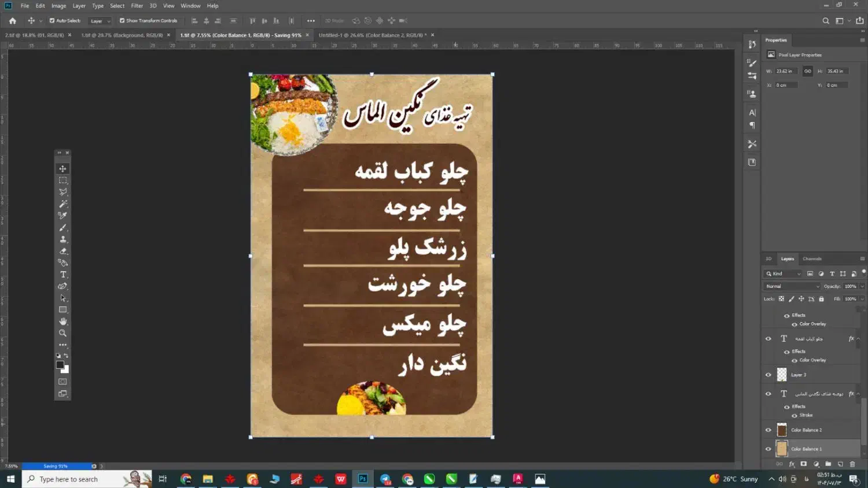The image size is (868, 488).
Task: Open more align options (three dots)
Action: coord(311,21)
